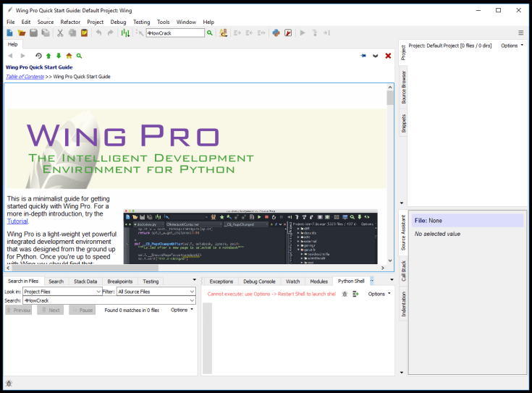Switch to the Stack Data tab
This screenshot has width=532, height=393.
point(85,282)
